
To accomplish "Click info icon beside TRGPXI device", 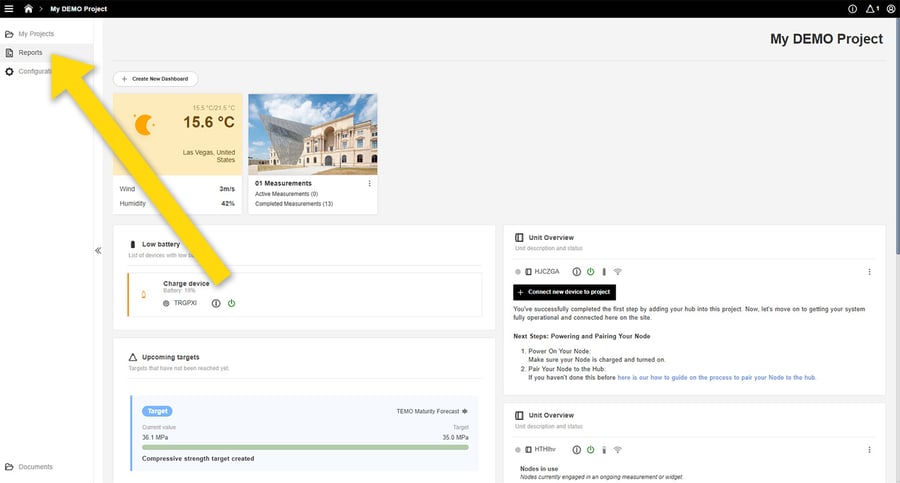I will pyautogui.click(x=216, y=303).
